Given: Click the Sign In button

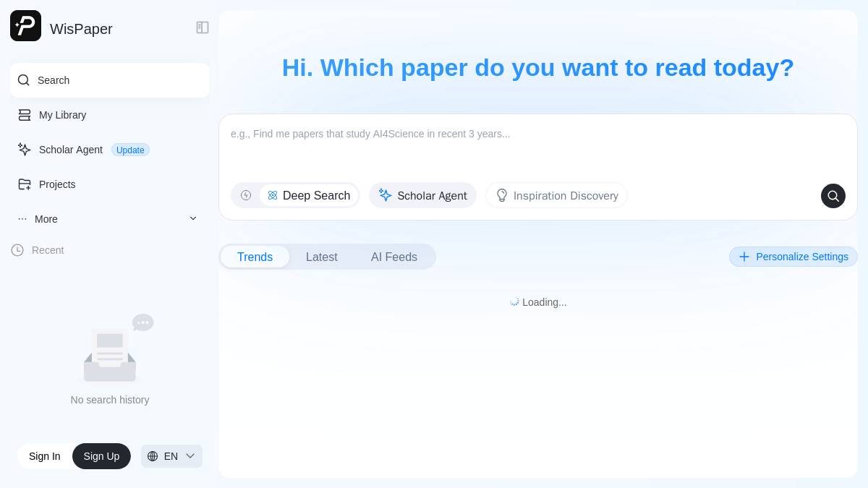Looking at the screenshot, I should (45, 456).
